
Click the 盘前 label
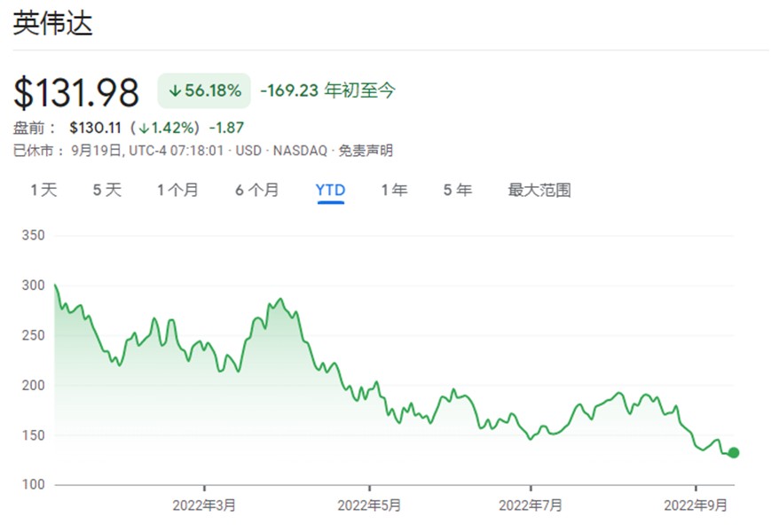[x=34, y=128]
